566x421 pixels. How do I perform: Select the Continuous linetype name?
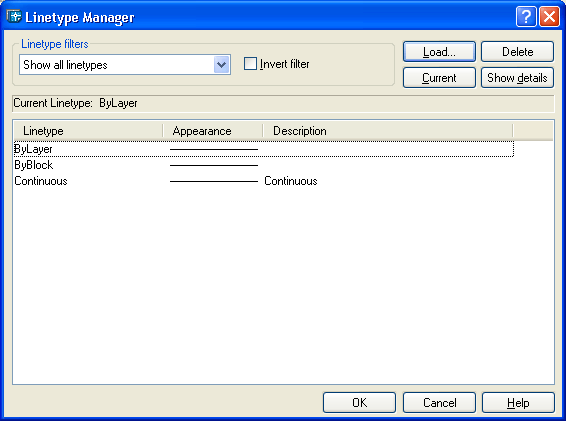click(x=41, y=181)
